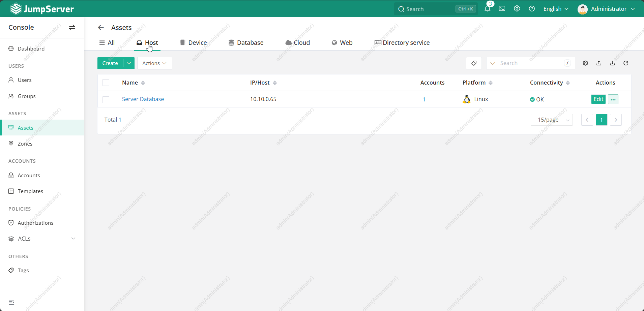
Task: Open table column settings gear icon
Action: tap(585, 63)
